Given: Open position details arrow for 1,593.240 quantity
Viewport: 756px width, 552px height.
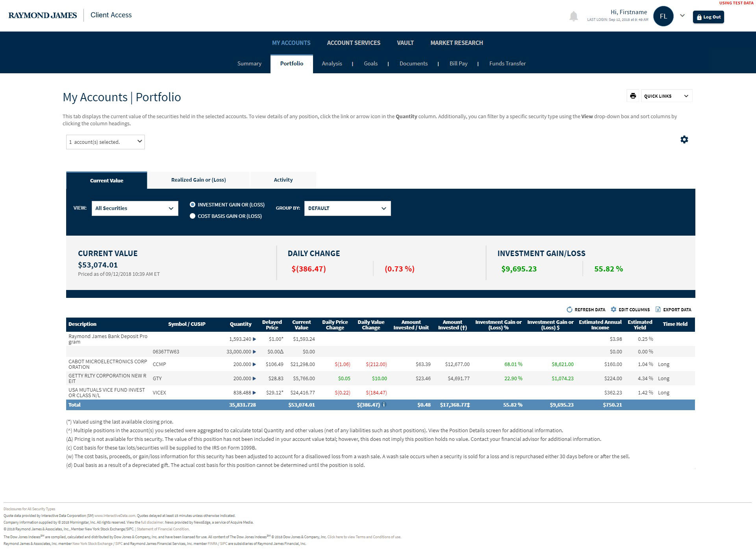Looking at the screenshot, I should (254, 339).
